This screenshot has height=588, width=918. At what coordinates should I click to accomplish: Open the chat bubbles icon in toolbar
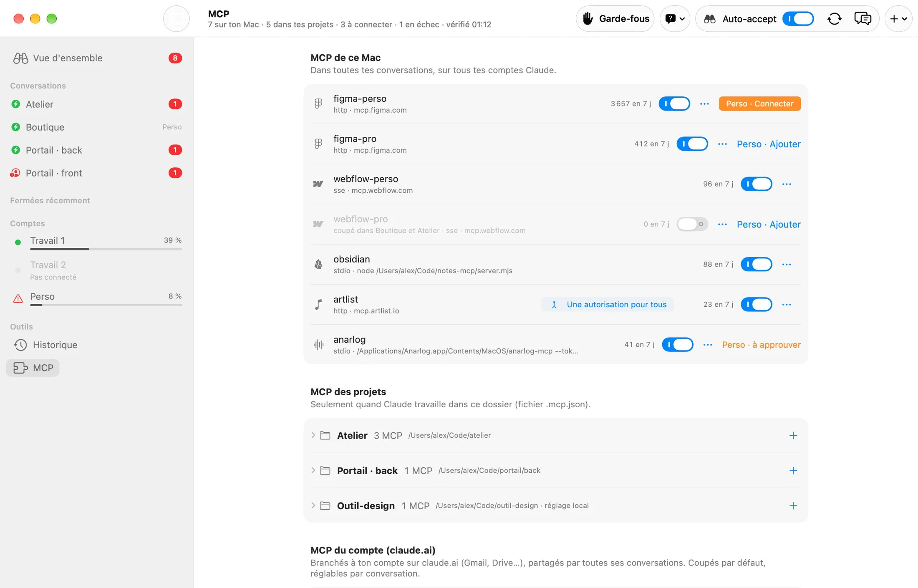(x=863, y=19)
